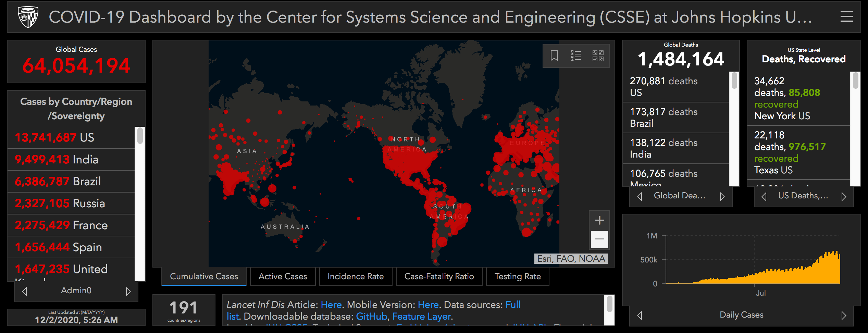
Task: Click the Daily Cases chart label
Action: coord(742,315)
